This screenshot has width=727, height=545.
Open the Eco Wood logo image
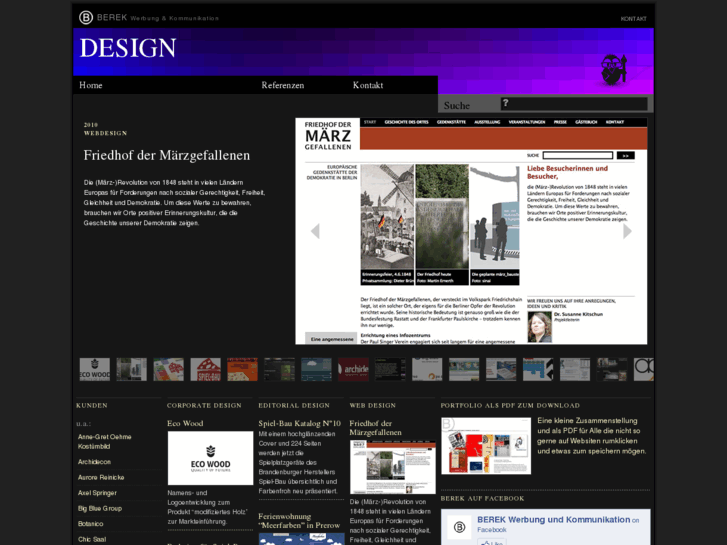[x=210, y=458]
